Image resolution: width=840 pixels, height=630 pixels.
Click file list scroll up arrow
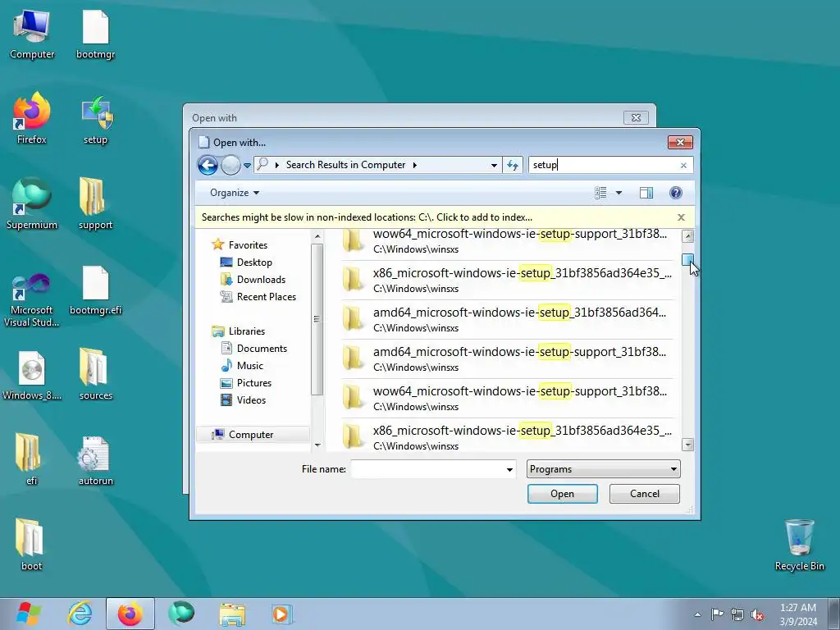[x=688, y=235]
